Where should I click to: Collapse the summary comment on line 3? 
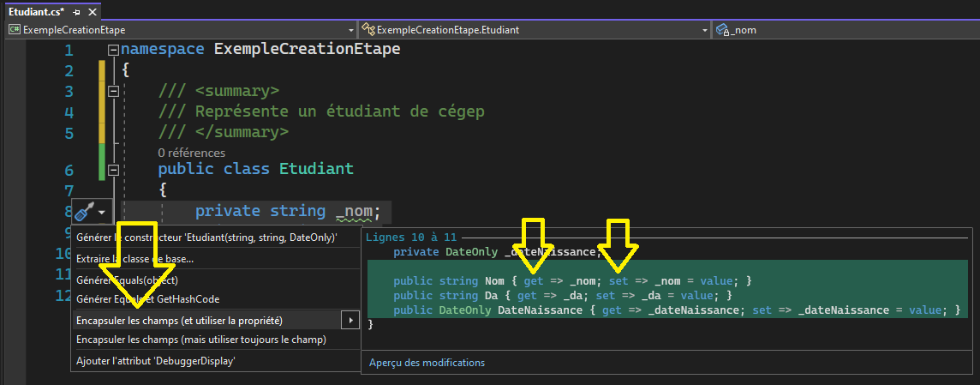coord(113,91)
